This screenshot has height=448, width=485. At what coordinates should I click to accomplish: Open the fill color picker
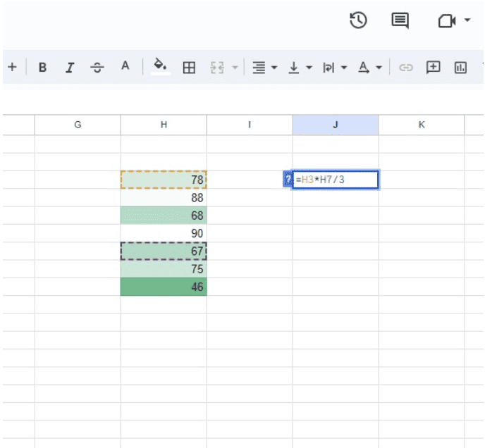coord(161,67)
